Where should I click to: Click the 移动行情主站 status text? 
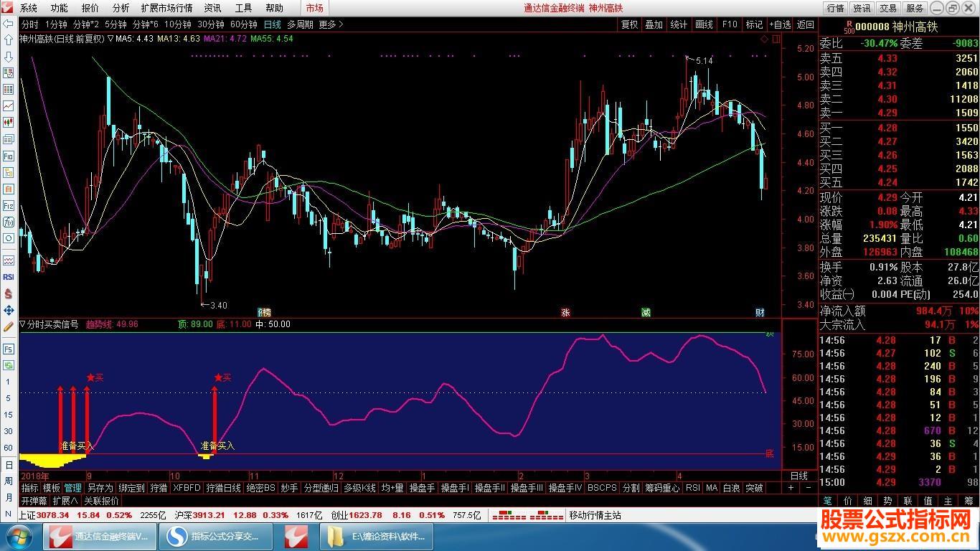click(595, 515)
